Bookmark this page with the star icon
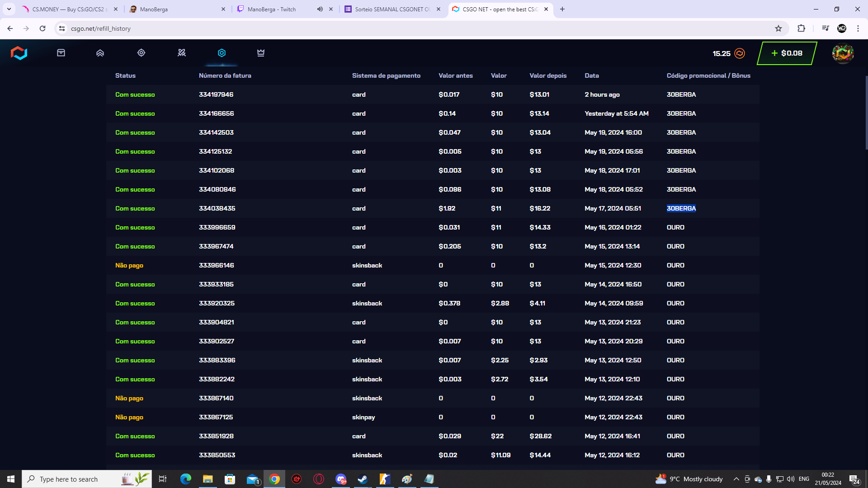Image resolution: width=868 pixels, height=488 pixels. pyautogui.click(x=779, y=28)
